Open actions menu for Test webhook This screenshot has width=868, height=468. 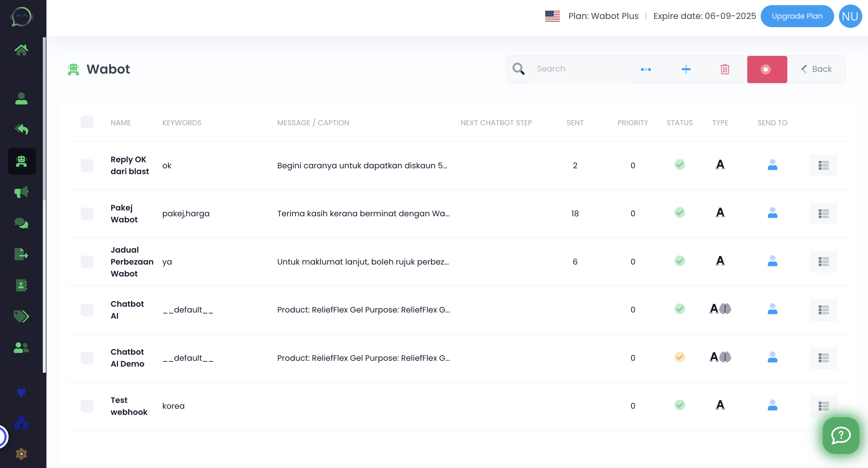click(x=823, y=406)
